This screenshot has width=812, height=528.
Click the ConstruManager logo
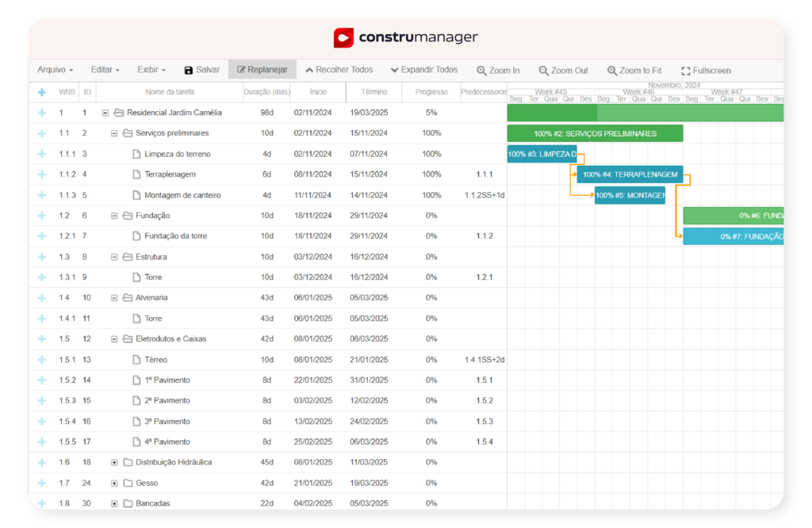click(x=406, y=37)
